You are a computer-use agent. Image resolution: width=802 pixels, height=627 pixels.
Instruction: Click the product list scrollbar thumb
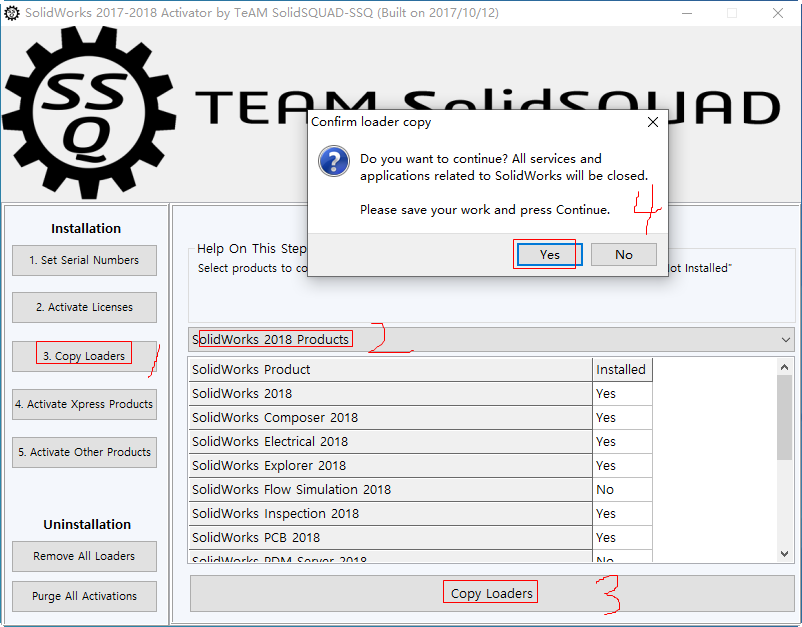(x=785, y=418)
